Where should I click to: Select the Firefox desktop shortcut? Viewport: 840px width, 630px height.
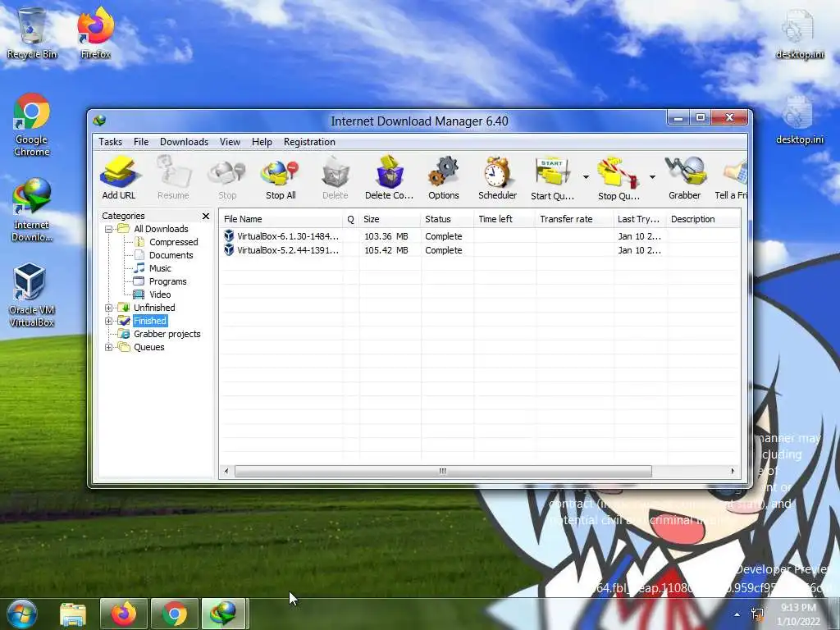[x=95, y=33]
